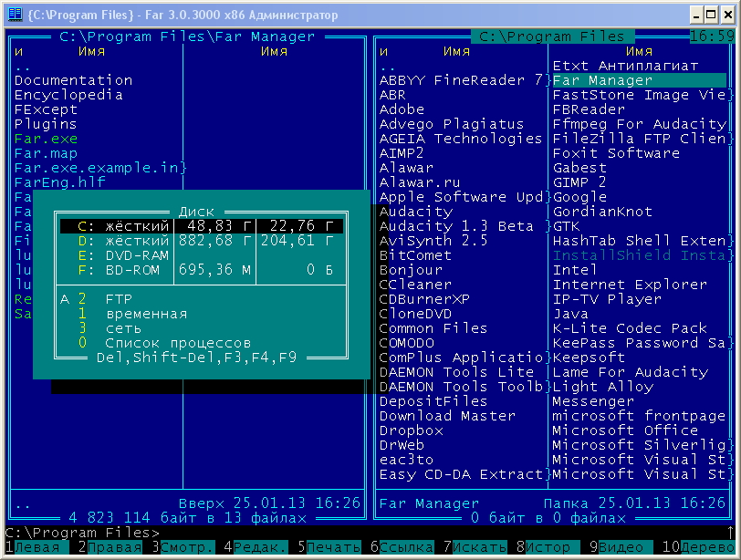
Task: Select the Far.map file
Action: [46, 154]
